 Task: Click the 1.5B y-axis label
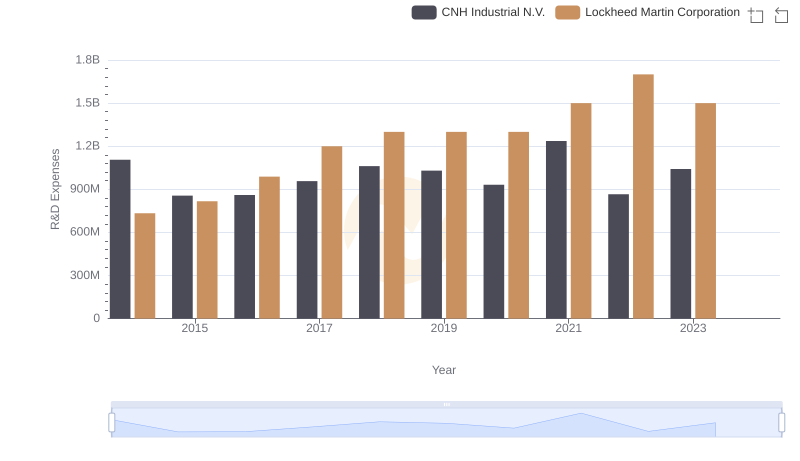88,103
